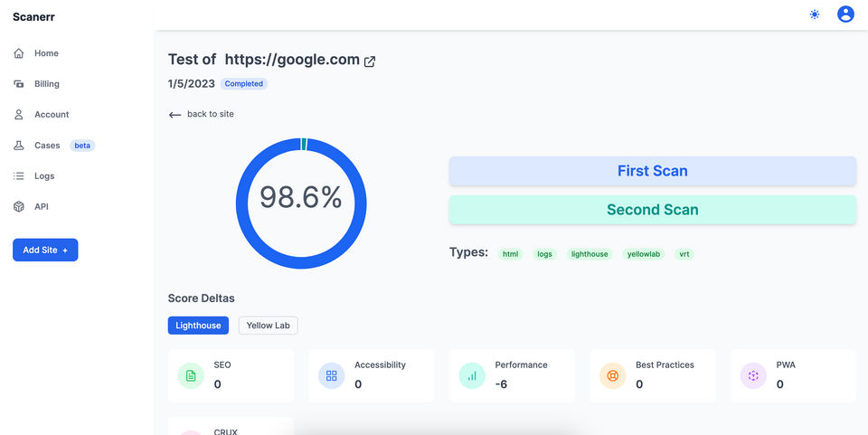868x435 pixels.
Task: Click the Performance bar chart icon
Action: (472, 376)
